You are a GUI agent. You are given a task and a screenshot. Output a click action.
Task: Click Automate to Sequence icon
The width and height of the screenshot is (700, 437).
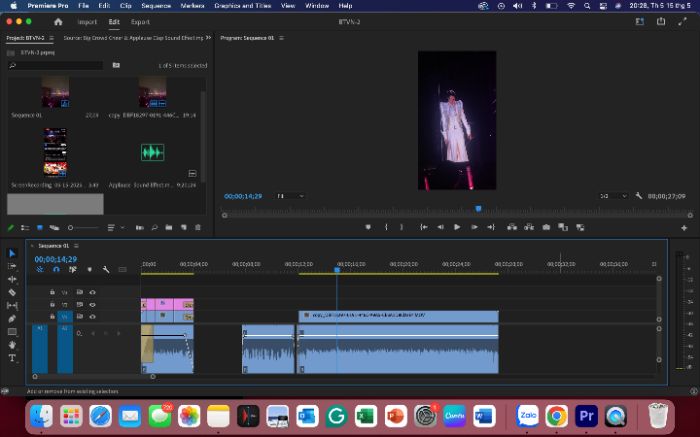[140, 228]
